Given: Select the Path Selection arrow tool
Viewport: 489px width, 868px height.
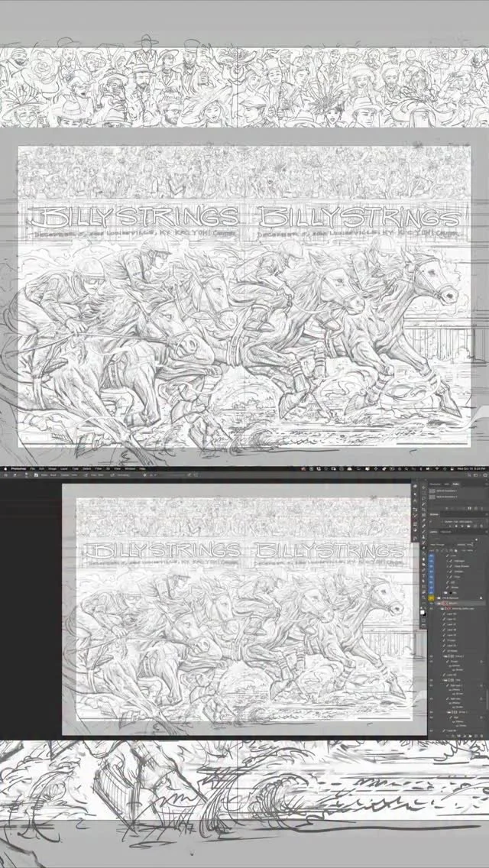Looking at the screenshot, I should [x=423, y=581].
